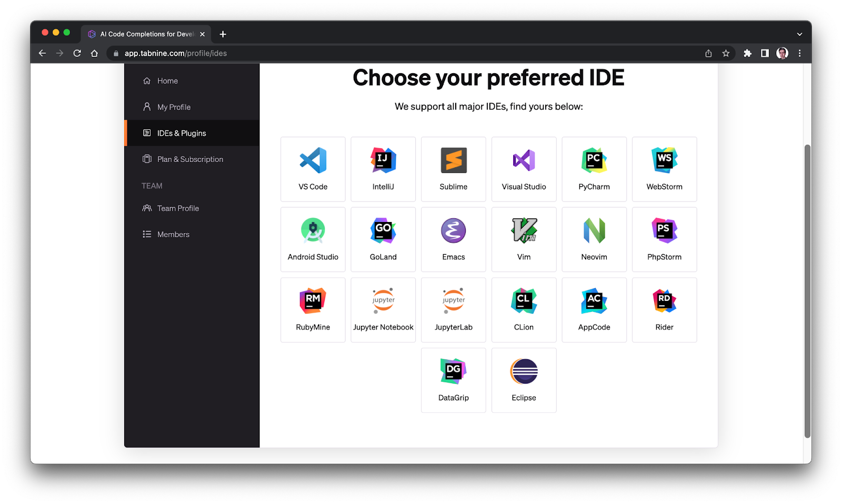Select IDEs & Plugins sidebar item
This screenshot has height=504, width=842.
coord(192,133)
